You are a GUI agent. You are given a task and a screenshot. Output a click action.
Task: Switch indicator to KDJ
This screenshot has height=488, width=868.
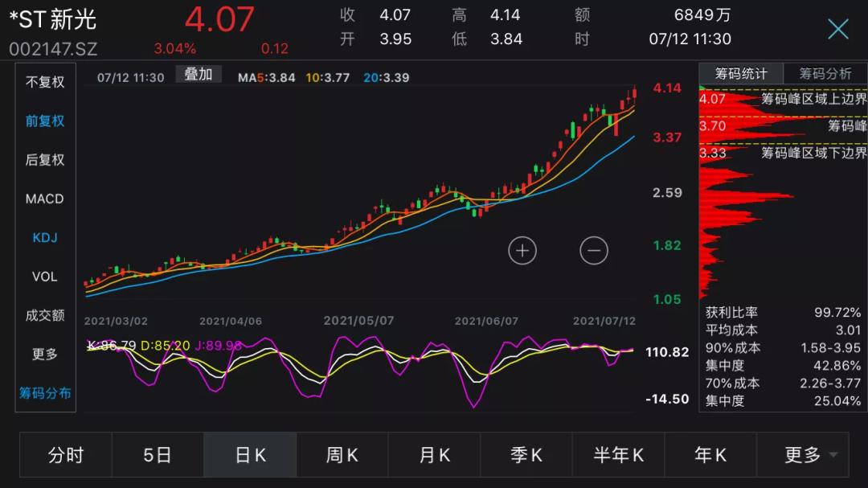[45, 238]
